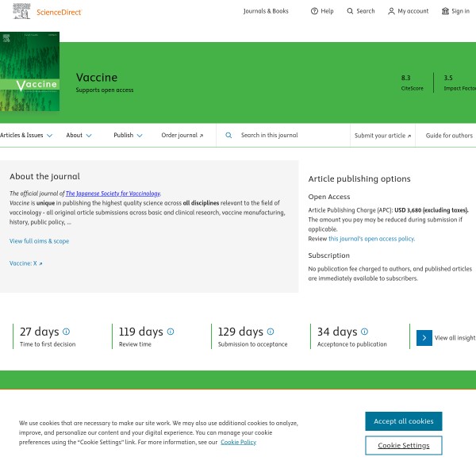The width and height of the screenshot is (476, 476).
Task: Click the Search magnifier icon in header
Action: pyautogui.click(x=350, y=11)
